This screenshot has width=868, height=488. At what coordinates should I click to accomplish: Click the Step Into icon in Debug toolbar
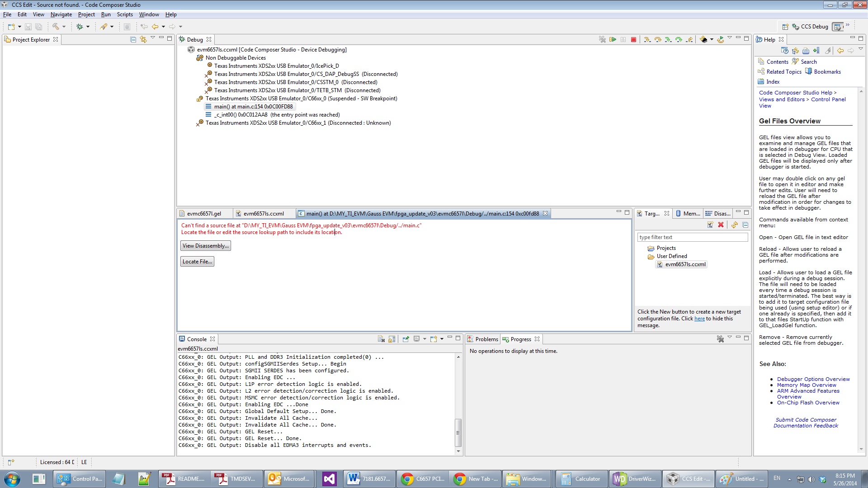pos(647,40)
